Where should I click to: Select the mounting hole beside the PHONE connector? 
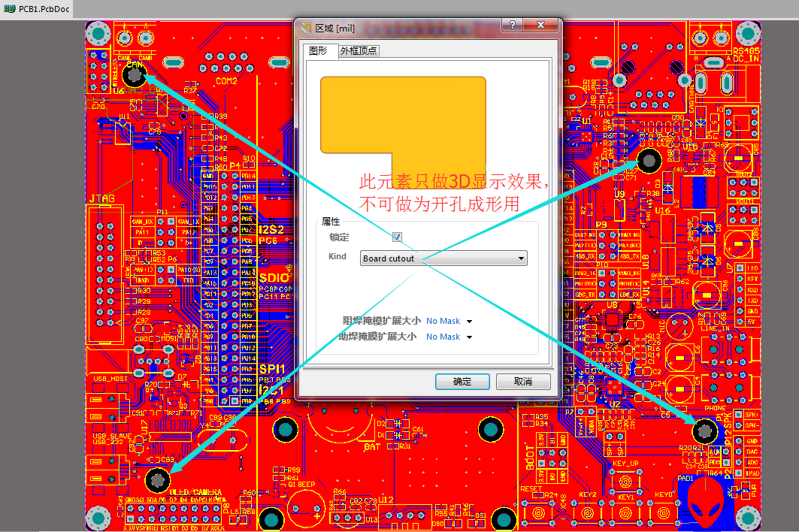pos(705,431)
